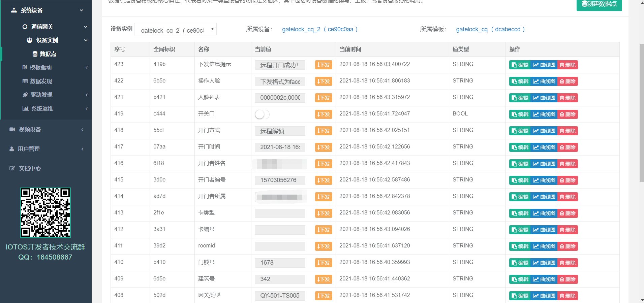Collapse the 系统设备 menu chevron
Viewport: 644px width, 303px height.
click(81, 10)
